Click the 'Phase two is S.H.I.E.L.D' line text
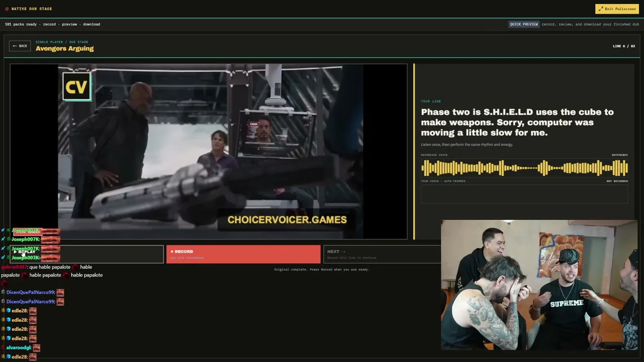The width and height of the screenshot is (644, 362). (x=517, y=122)
